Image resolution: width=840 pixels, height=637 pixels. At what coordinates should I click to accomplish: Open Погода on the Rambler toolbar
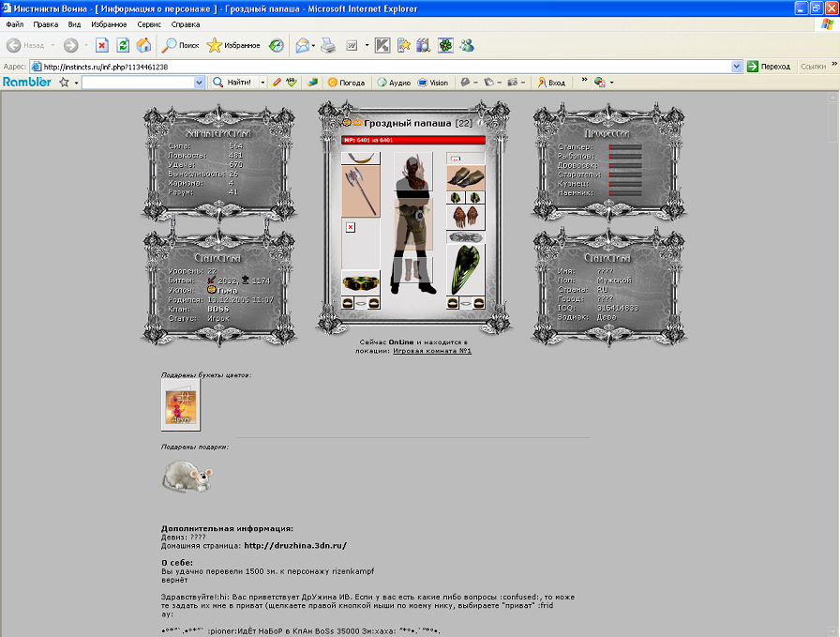(346, 83)
